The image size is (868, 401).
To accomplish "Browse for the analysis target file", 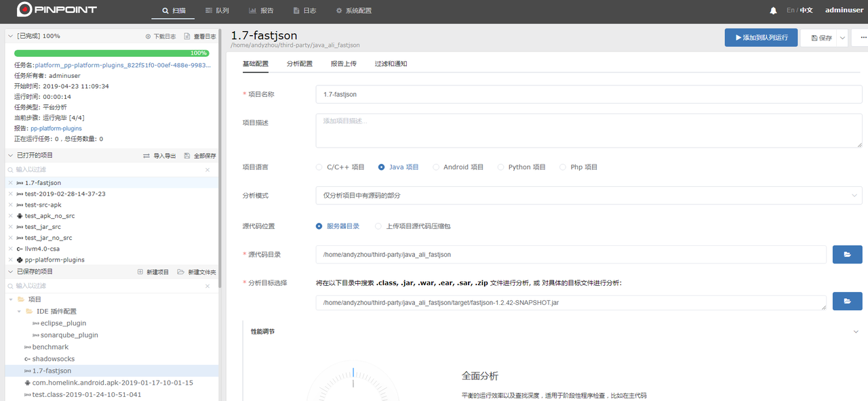I will click(x=847, y=301).
